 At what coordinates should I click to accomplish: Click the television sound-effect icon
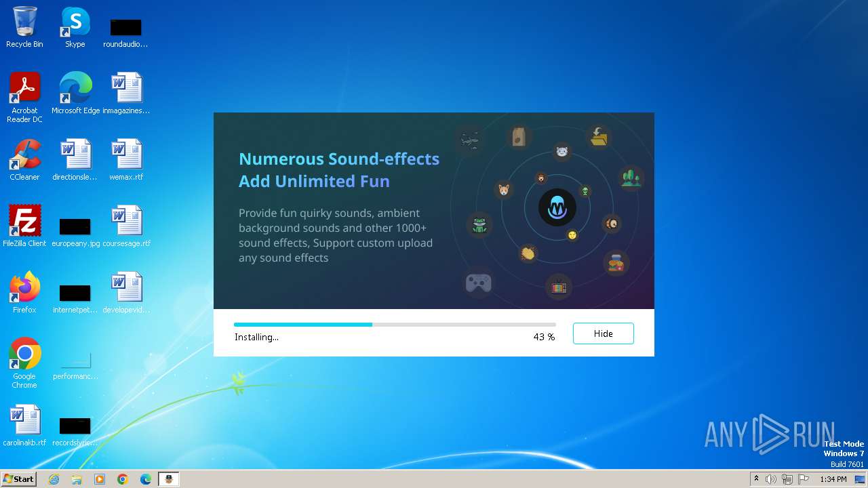[x=559, y=287]
